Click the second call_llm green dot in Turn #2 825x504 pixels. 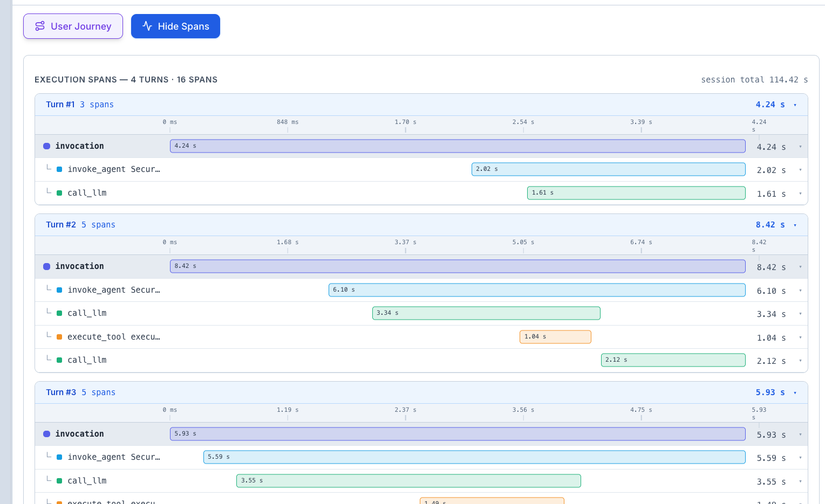point(59,360)
